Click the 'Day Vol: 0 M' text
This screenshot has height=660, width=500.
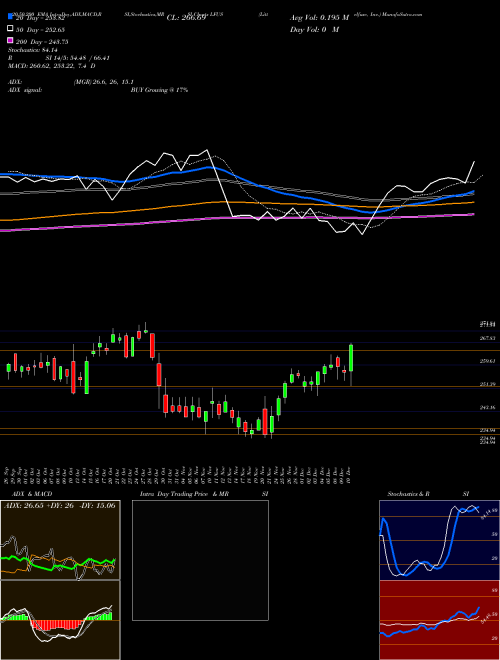[x=314, y=29]
